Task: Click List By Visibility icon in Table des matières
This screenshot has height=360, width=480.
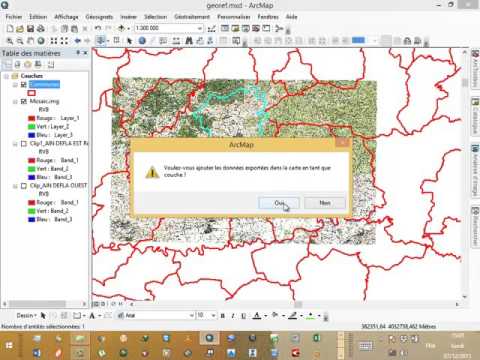Action: [28, 64]
